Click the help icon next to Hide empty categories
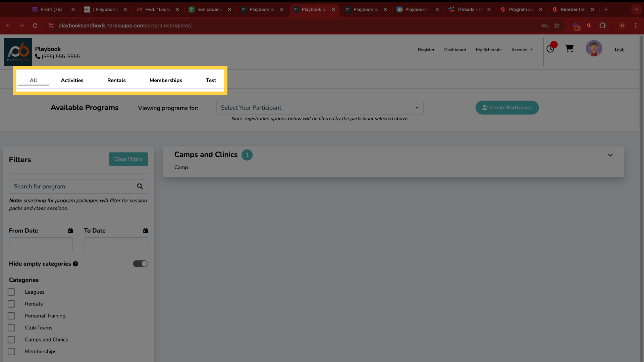The width and height of the screenshot is (644, 362). (x=75, y=264)
